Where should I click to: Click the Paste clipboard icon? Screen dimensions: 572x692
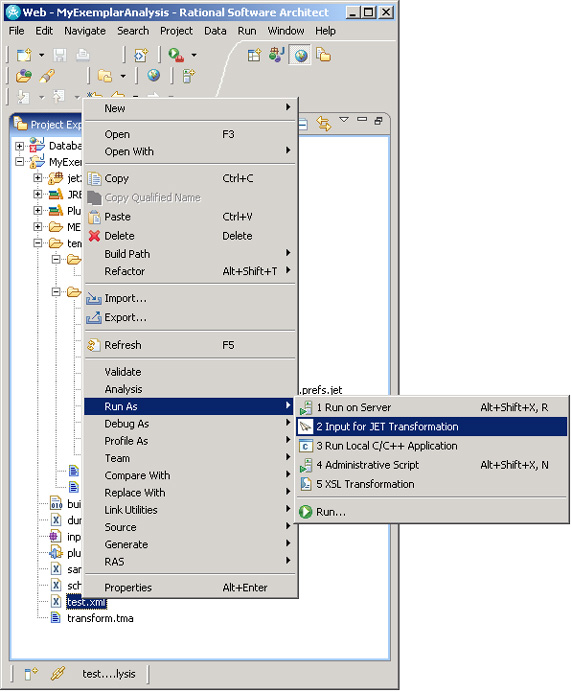point(94,217)
